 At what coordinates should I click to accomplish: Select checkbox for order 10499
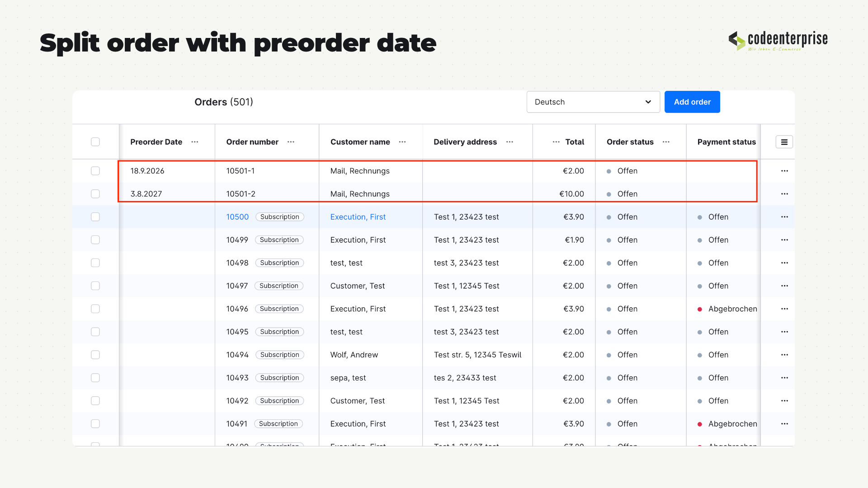pyautogui.click(x=95, y=240)
